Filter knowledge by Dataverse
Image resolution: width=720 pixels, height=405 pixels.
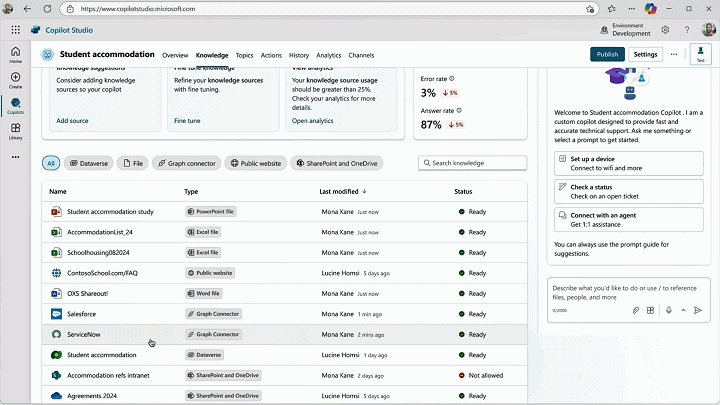[x=88, y=163]
